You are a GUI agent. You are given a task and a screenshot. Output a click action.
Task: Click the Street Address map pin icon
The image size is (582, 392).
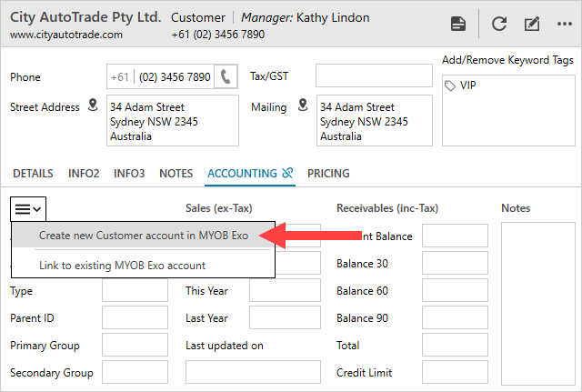point(92,106)
